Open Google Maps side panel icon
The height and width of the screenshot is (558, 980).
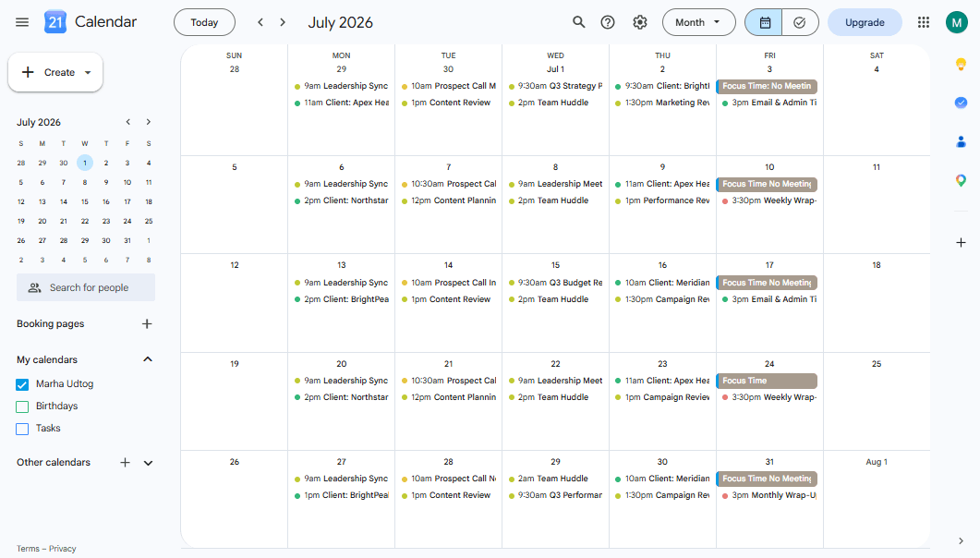(961, 180)
